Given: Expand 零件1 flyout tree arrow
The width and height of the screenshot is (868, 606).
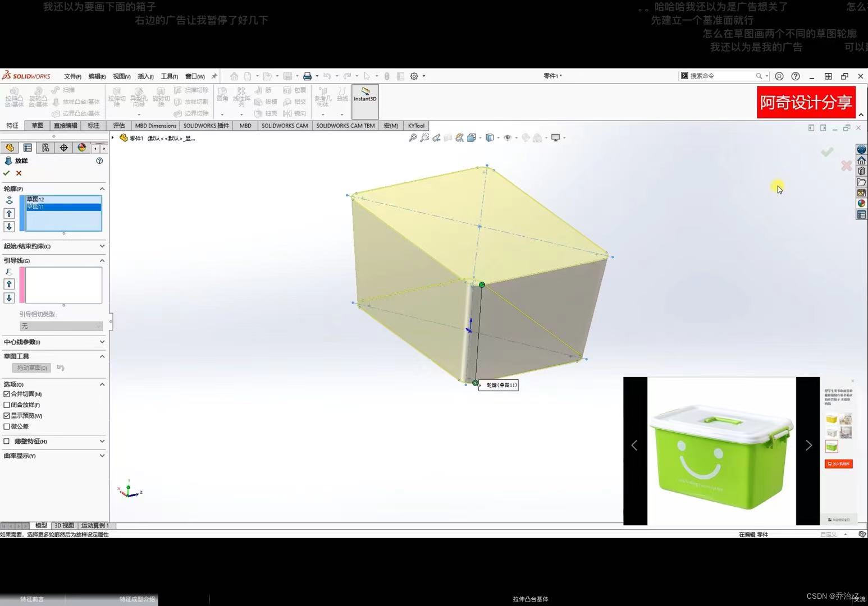Looking at the screenshot, I should (x=113, y=138).
